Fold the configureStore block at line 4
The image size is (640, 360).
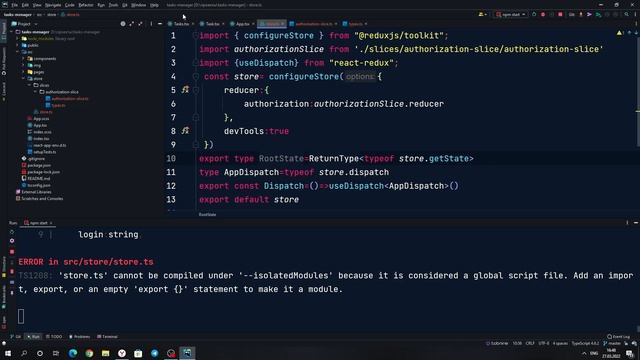[196, 76]
